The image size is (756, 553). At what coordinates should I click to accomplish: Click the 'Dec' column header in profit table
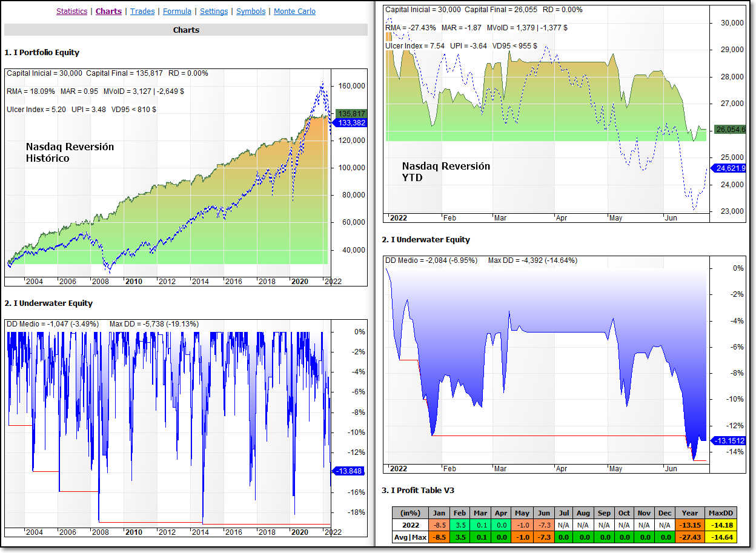(x=666, y=514)
